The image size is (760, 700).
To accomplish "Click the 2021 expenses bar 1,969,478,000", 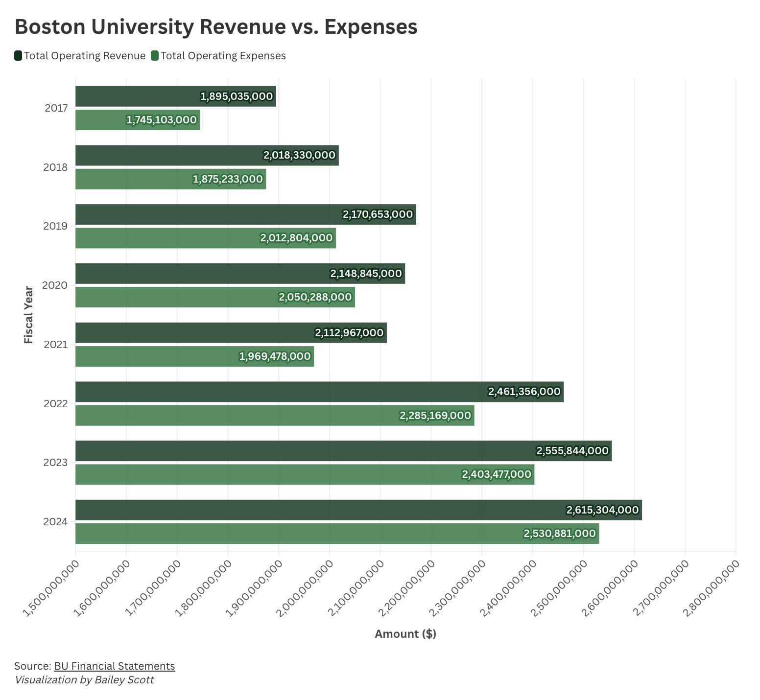I will [194, 356].
